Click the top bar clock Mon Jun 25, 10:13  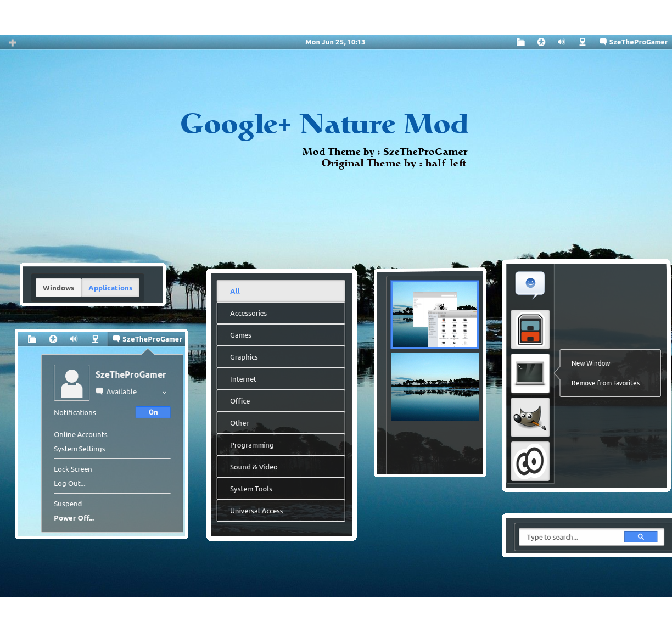tap(335, 42)
